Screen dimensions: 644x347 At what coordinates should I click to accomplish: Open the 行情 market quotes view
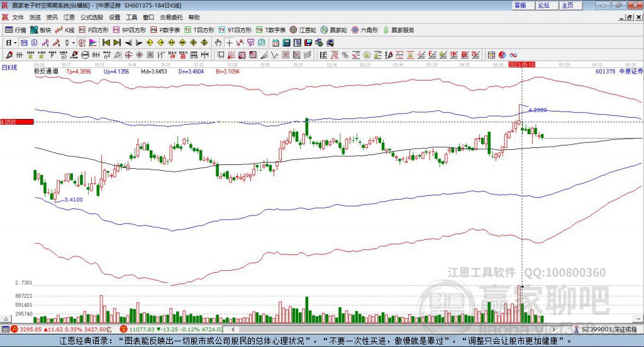(x=16, y=30)
